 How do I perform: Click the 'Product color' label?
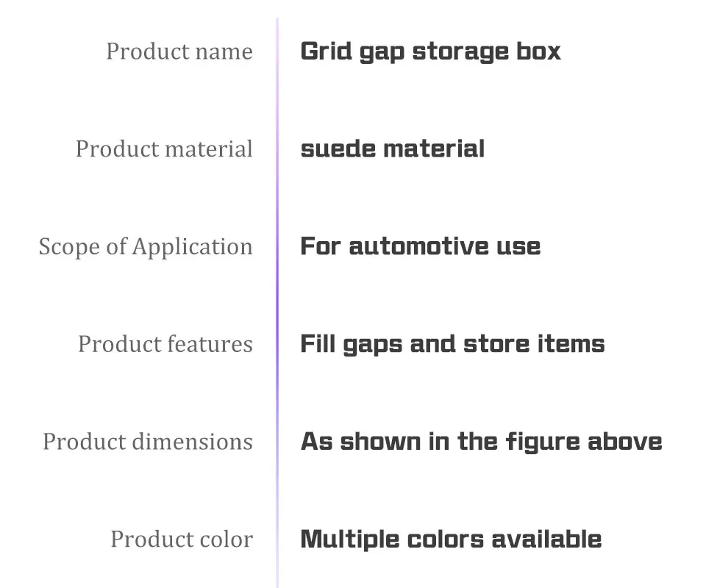[182, 539]
